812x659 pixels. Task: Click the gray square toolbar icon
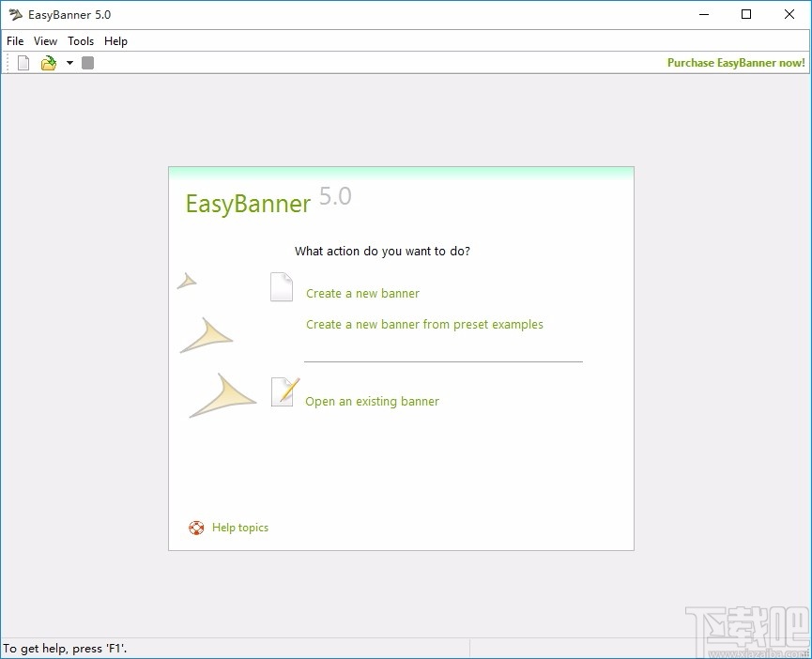pyautogui.click(x=86, y=62)
